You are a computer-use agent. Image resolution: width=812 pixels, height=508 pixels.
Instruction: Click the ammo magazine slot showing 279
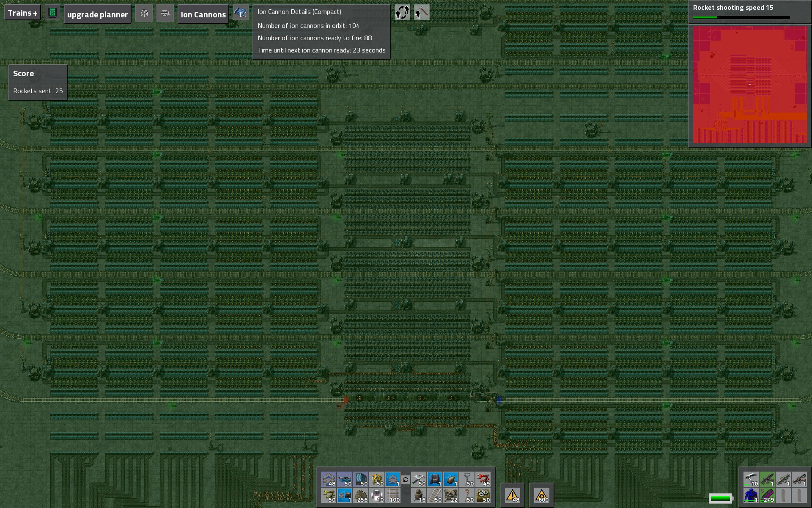[767, 495]
